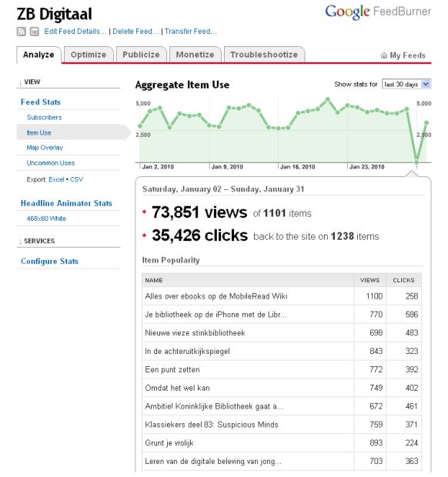Click row Een punt zetten
This screenshot has height=477, width=448.
click(282, 369)
